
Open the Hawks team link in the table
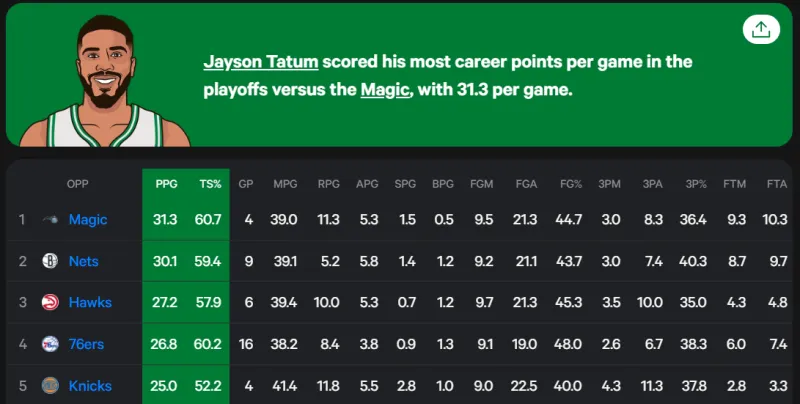(90, 303)
